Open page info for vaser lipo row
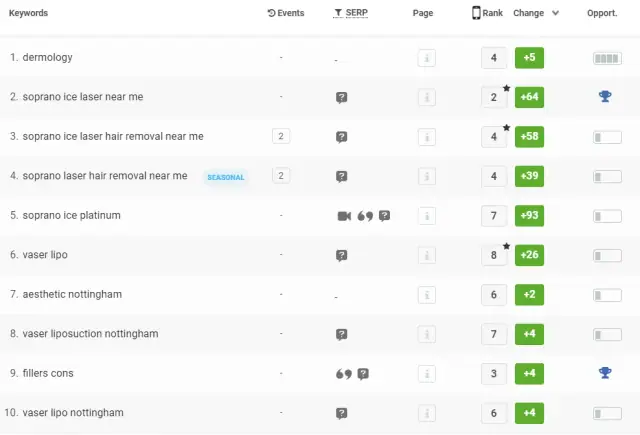The image size is (640, 435). [427, 255]
